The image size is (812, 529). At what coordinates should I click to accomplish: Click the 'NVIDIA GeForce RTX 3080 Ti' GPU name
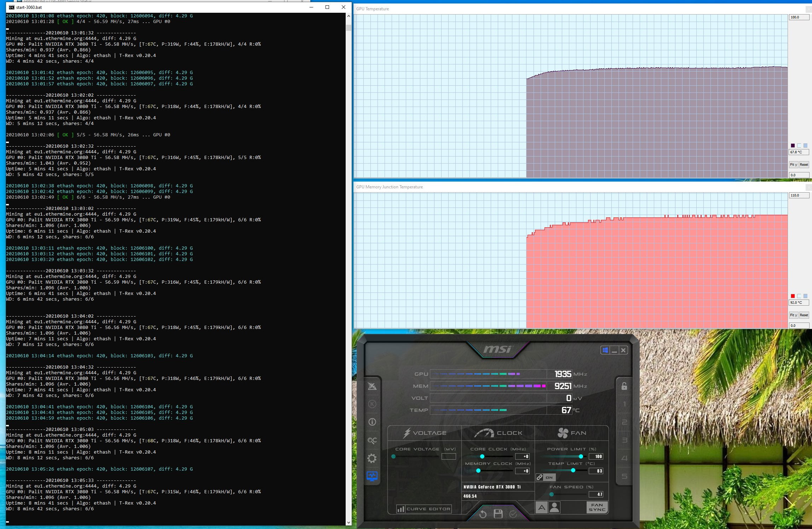pyautogui.click(x=492, y=487)
